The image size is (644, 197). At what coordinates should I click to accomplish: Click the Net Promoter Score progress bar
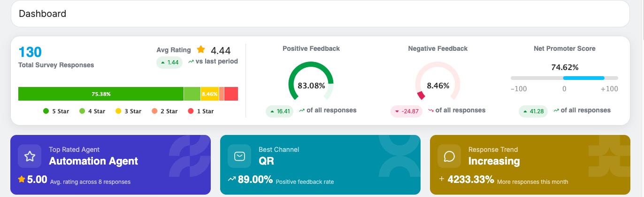[x=564, y=78]
